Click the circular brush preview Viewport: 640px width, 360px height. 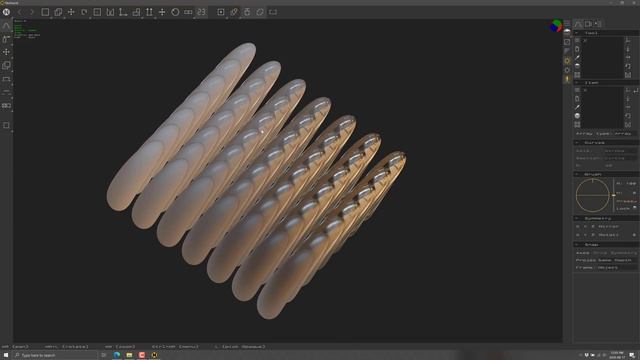coord(593,195)
